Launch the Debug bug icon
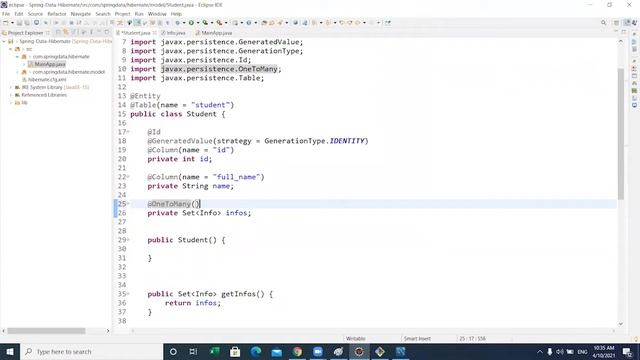The image size is (640, 360). pyautogui.click(x=177, y=23)
